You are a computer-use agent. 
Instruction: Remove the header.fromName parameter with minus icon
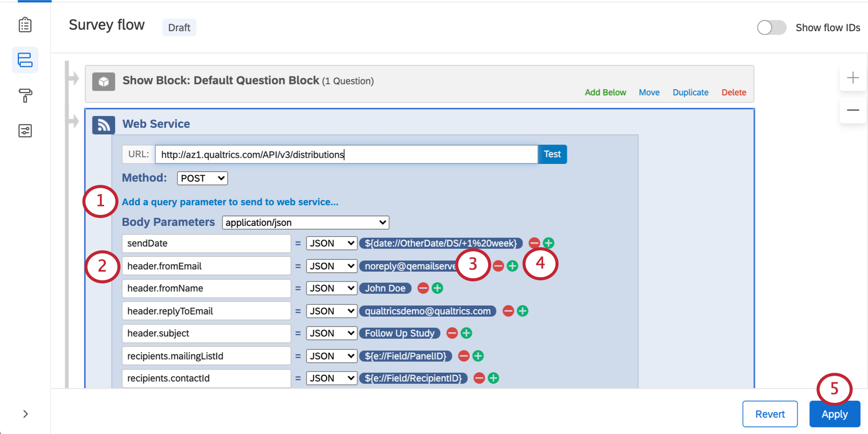tap(423, 288)
